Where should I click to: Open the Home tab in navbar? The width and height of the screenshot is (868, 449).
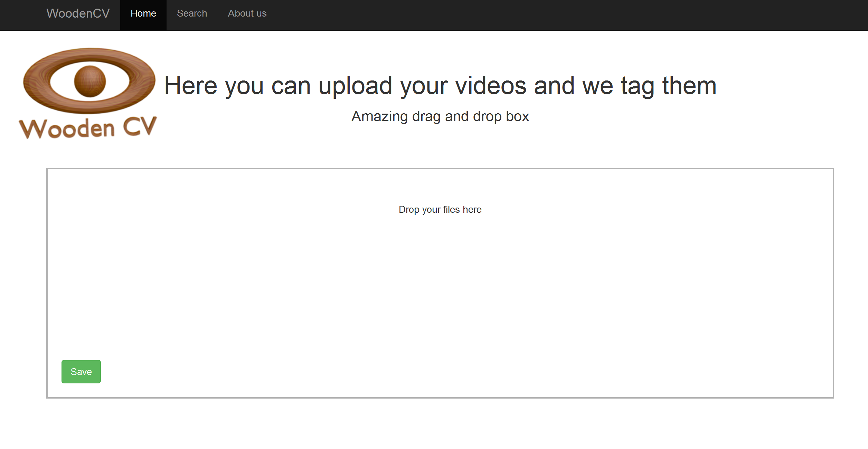(x=143, y=13)
